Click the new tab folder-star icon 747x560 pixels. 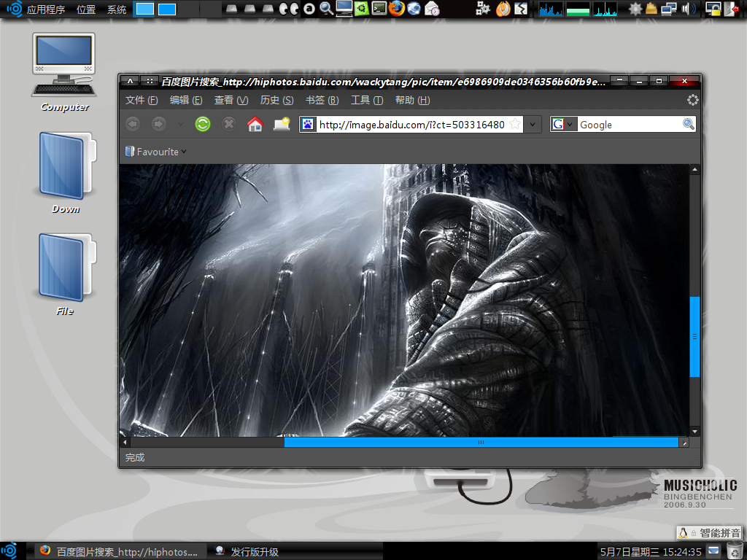click(282, 124)
